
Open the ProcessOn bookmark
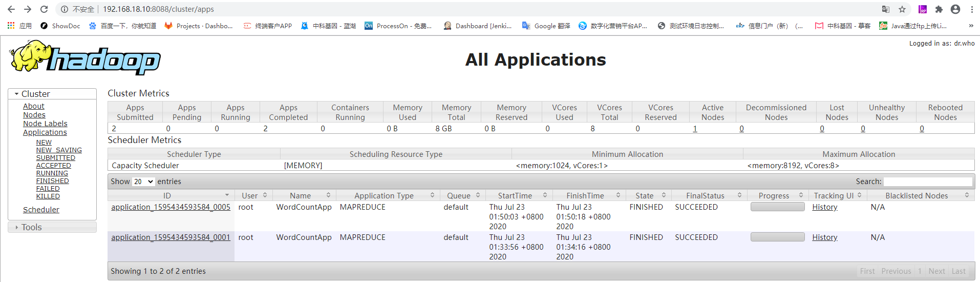(x=398, y=26)
